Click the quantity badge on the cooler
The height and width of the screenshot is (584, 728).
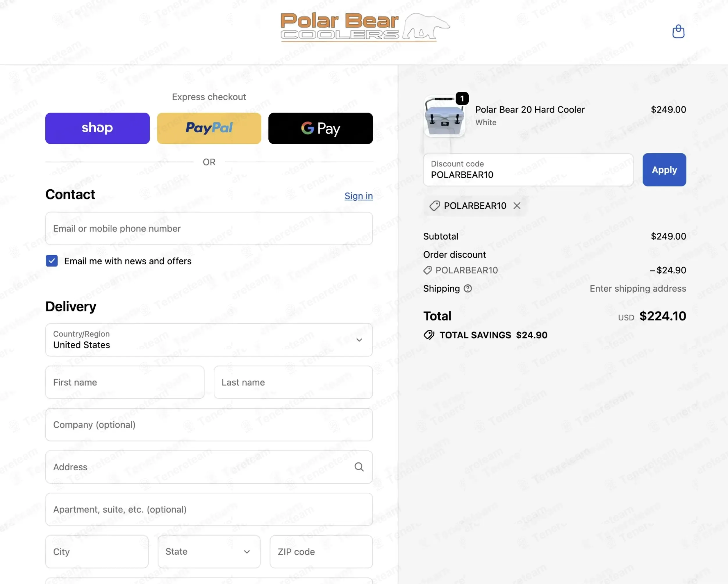pyautogui.click(x=462, y=99)
